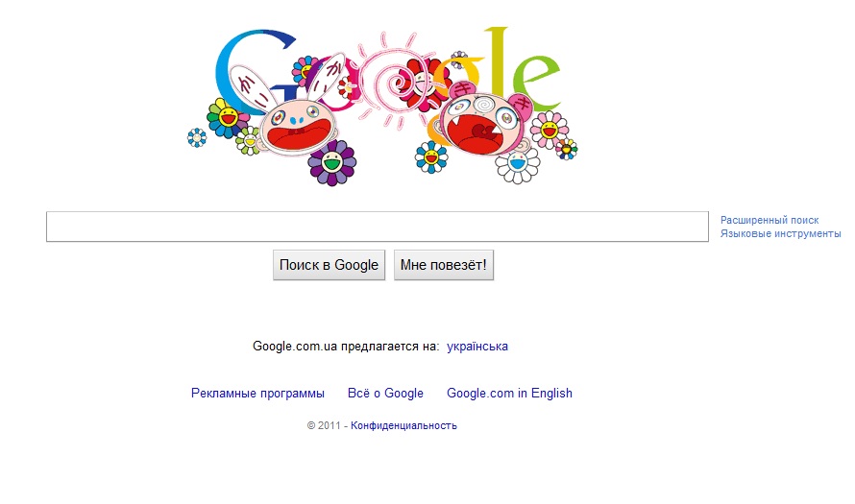Click the purple smiling flower in the doodle
The height and width of the screenshot is (504, 855).
(x=332, y=162)
